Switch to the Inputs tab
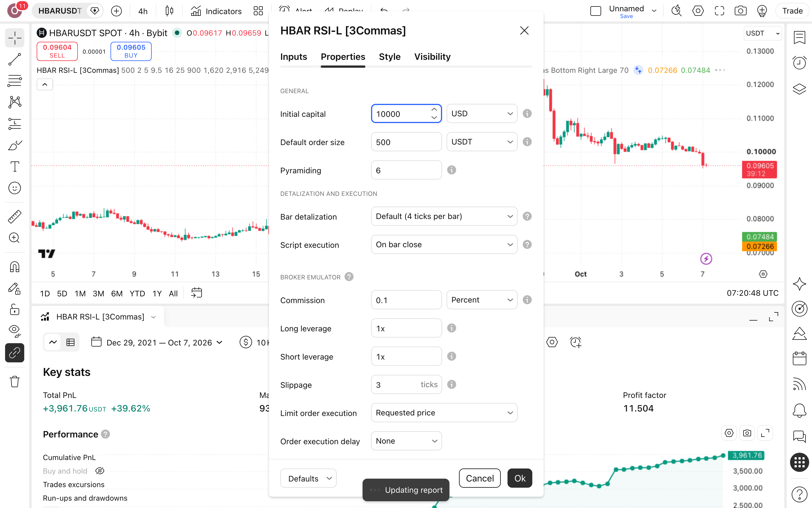 tap(294, 57)
